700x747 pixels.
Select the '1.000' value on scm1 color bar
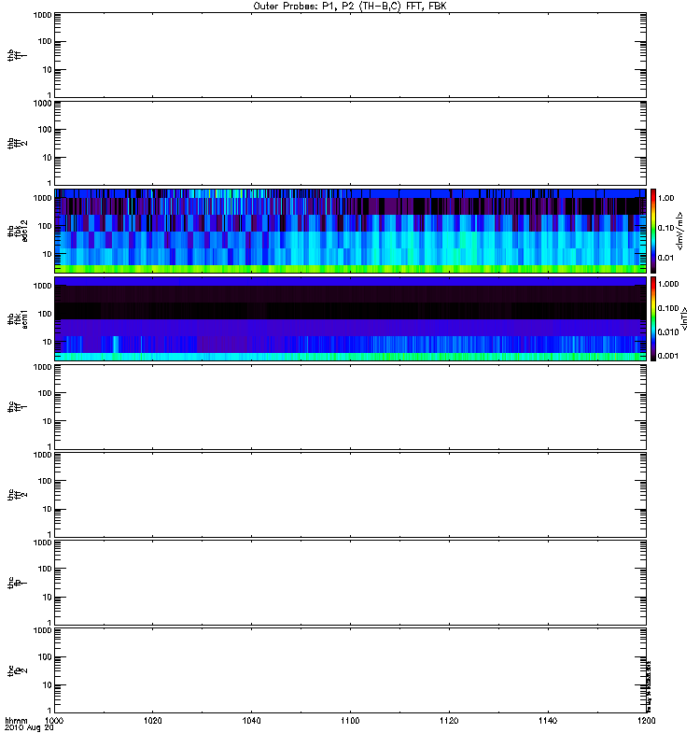[668, 284]
